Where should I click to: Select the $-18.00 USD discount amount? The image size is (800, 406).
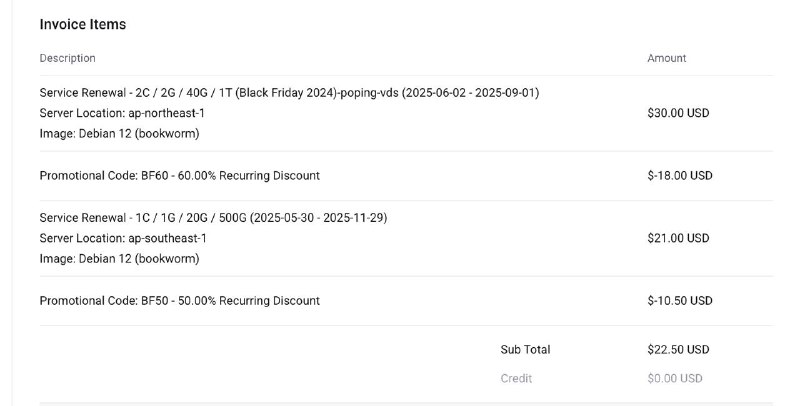tap(680, 176)
